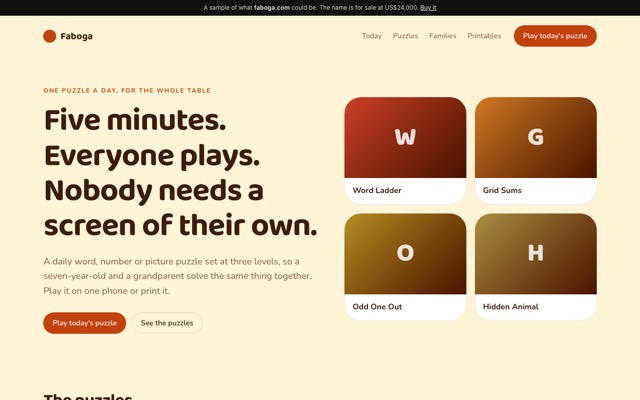Click the 'Five minutes.' headline line

click(135, 120)
